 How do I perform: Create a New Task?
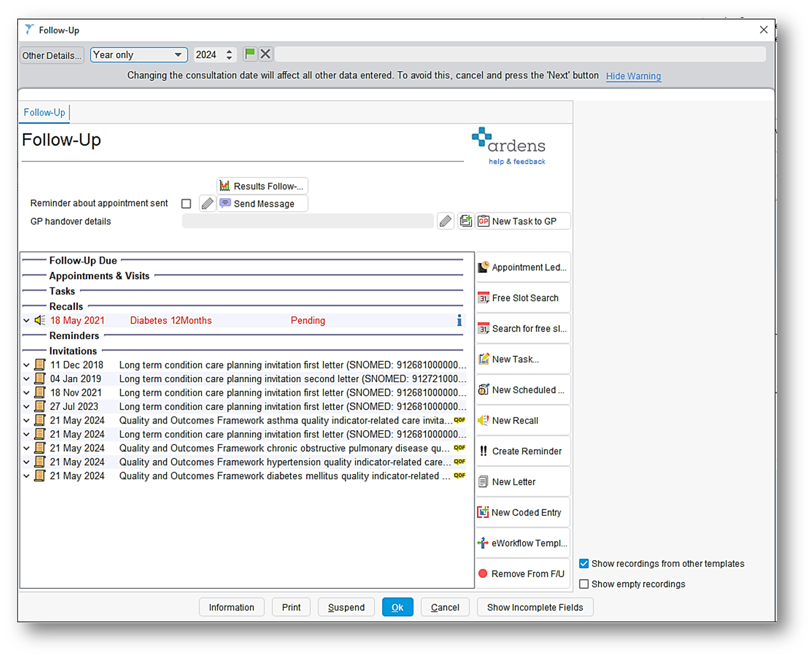[x=523, y=359]
